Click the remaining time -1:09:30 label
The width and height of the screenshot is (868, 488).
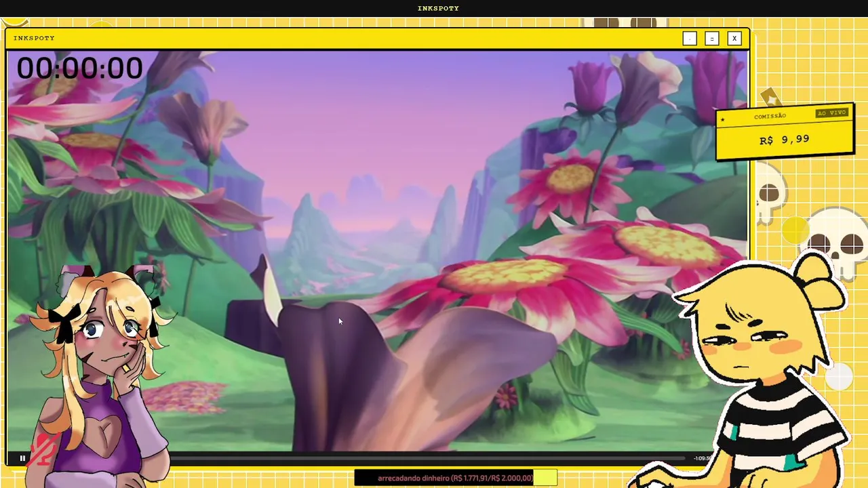coord(703,458)
